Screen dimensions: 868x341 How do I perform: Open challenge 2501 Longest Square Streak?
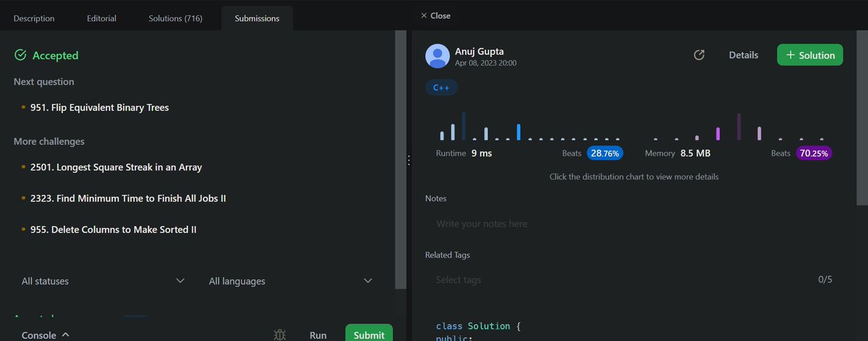(x=116, y=167)
